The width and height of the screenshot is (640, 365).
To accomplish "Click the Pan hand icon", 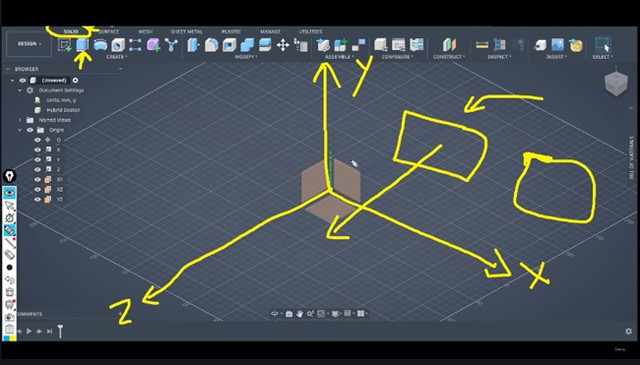I will point(300,314).
